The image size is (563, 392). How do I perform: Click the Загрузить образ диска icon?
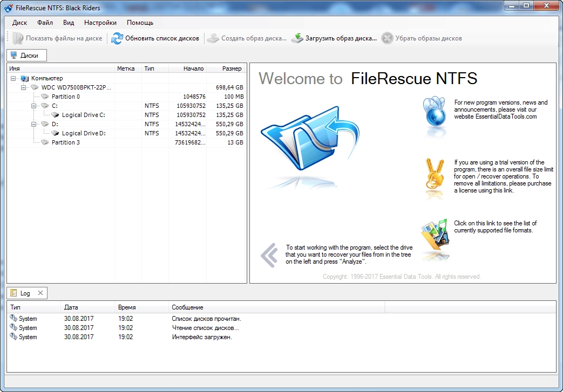click(297, 38)
